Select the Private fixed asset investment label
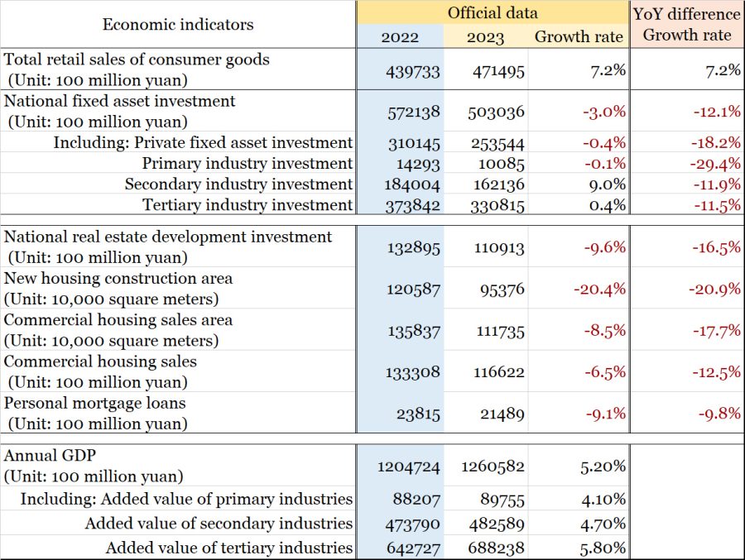The width and height of the screenshot is (745, 560). point(203,142)
